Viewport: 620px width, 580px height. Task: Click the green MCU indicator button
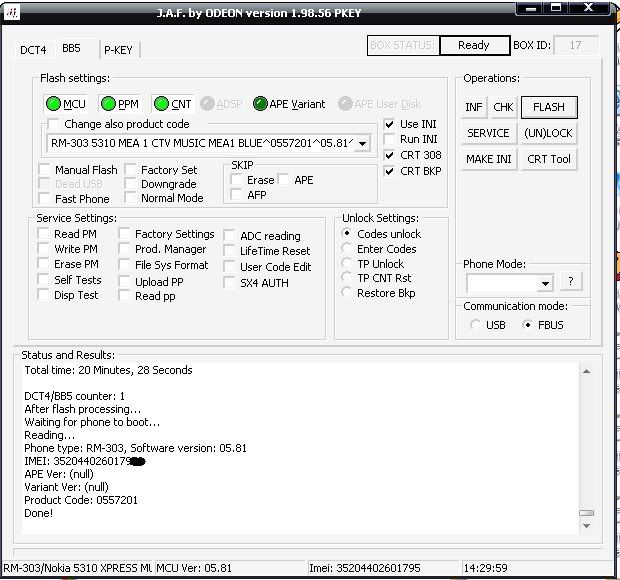(66, 104)
